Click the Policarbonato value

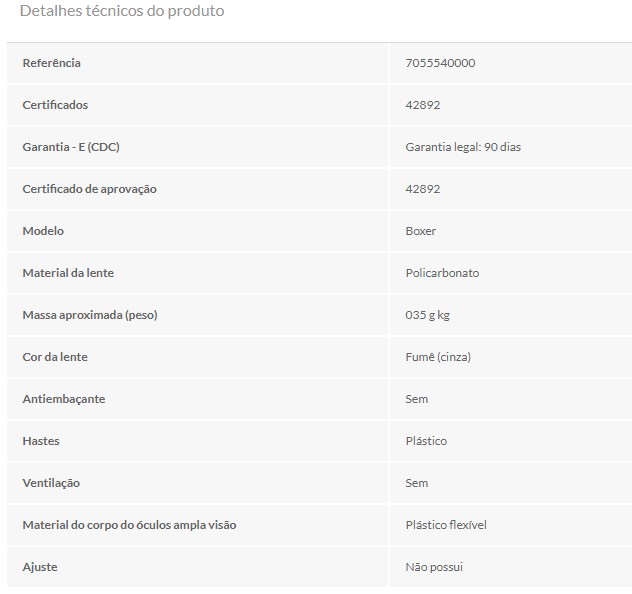442,273
